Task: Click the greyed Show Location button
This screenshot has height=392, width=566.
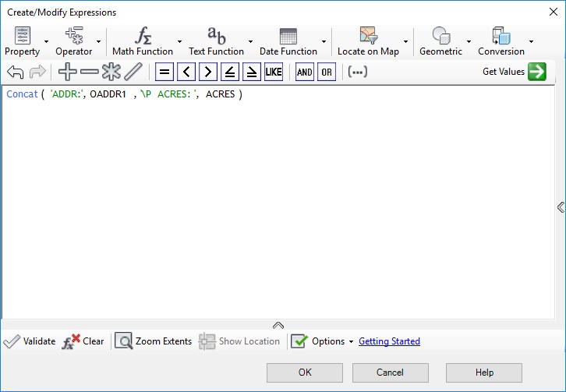Action: [239, 341]
